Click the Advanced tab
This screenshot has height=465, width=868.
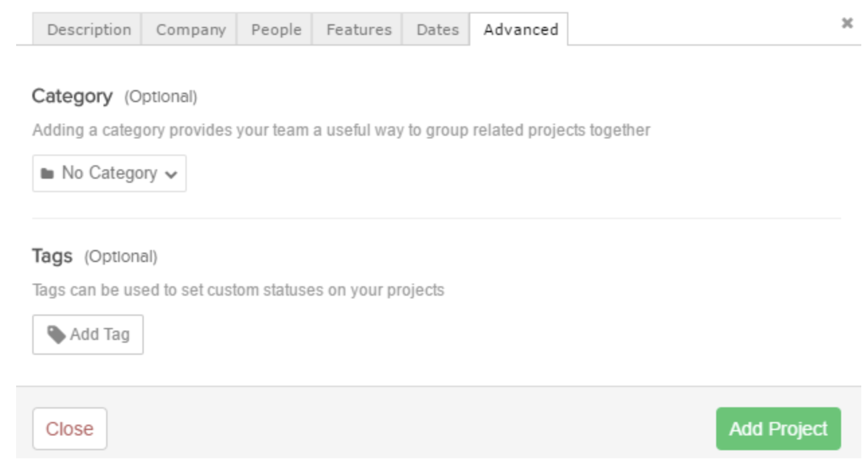pyautogui.click(x=519, y=30)
